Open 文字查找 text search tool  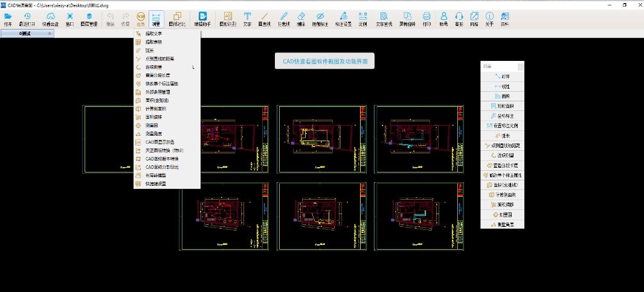tap(384, 19)
